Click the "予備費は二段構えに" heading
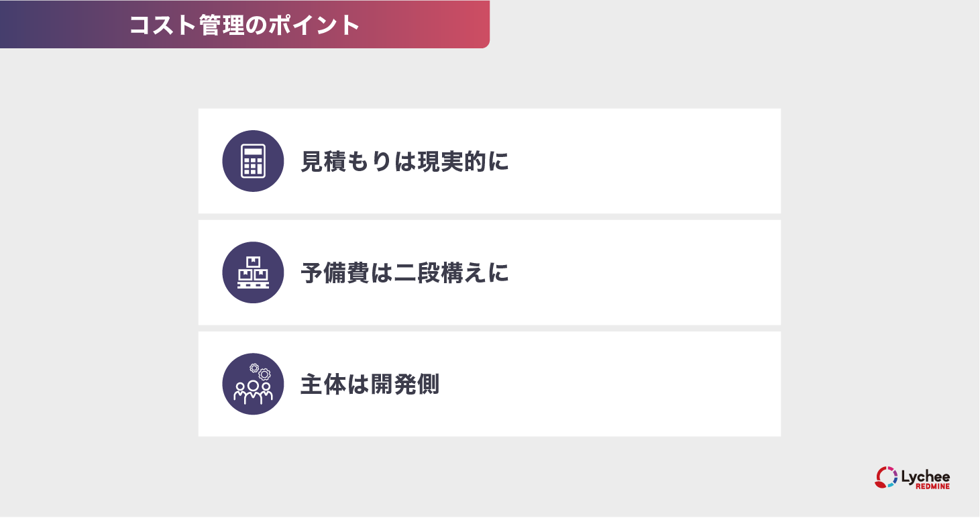This screenshot has height=518, width=980. coord(404,273)
